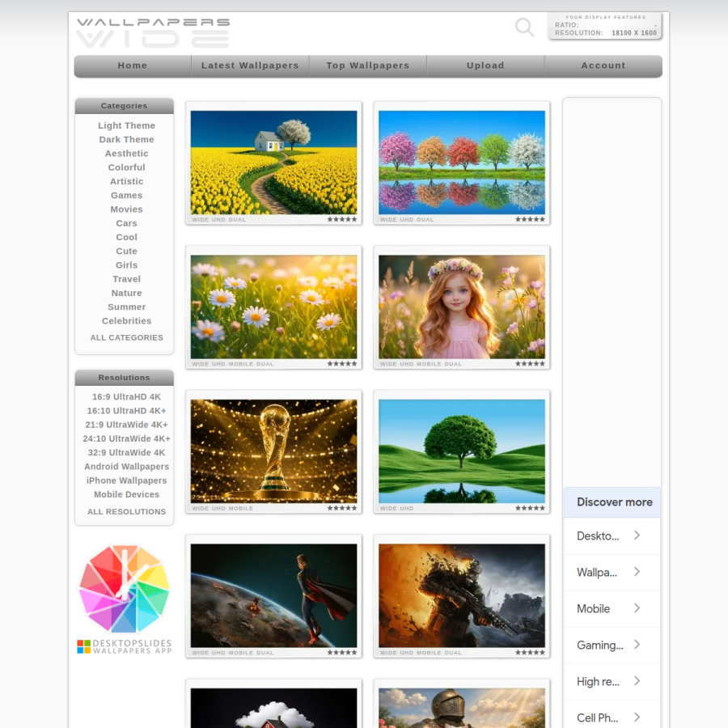Select 21:9 UltraWide 4K+ resolution
728x728 pixels.
coord(126,425)
